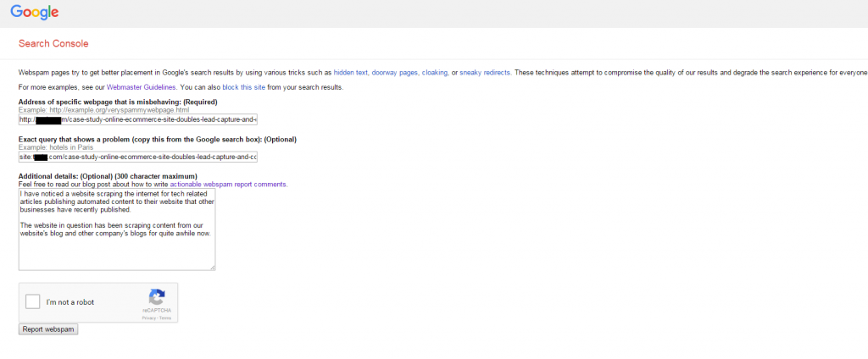Click the reCAPTCHA logo icon
Screen dimensions: 868x359
pyautogui.click(x=157, y=297)
